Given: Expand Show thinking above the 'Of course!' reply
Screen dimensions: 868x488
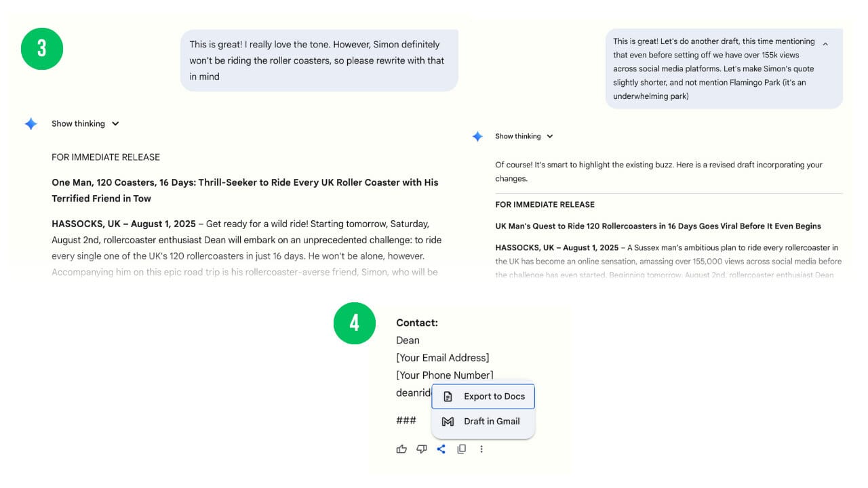Looking at the screenshot, I should click(x=524, y=136).
